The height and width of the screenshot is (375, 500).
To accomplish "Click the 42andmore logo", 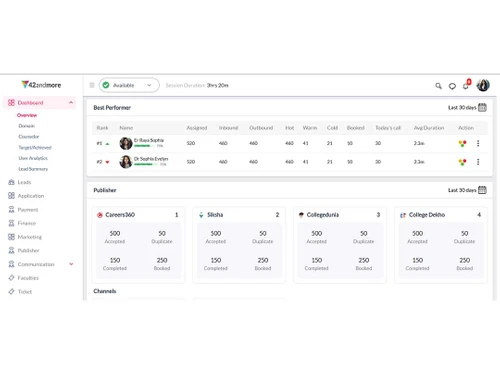I will (x=41, y=85).
